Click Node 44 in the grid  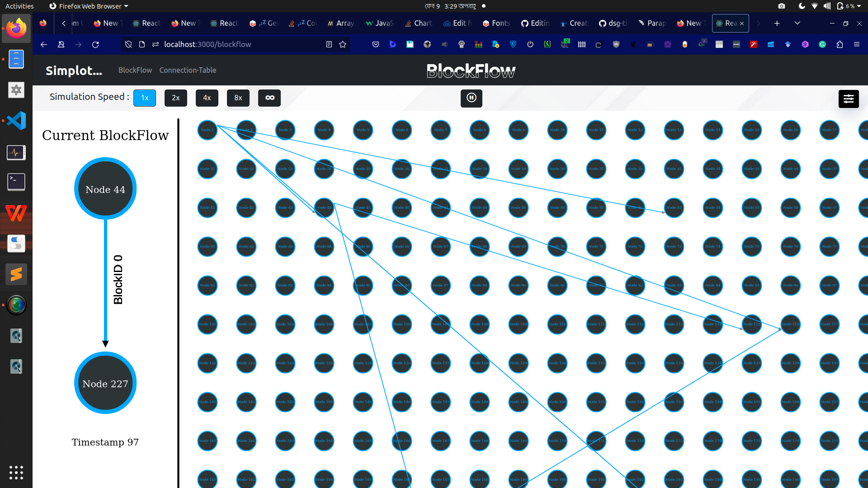[x=324, y=207]
